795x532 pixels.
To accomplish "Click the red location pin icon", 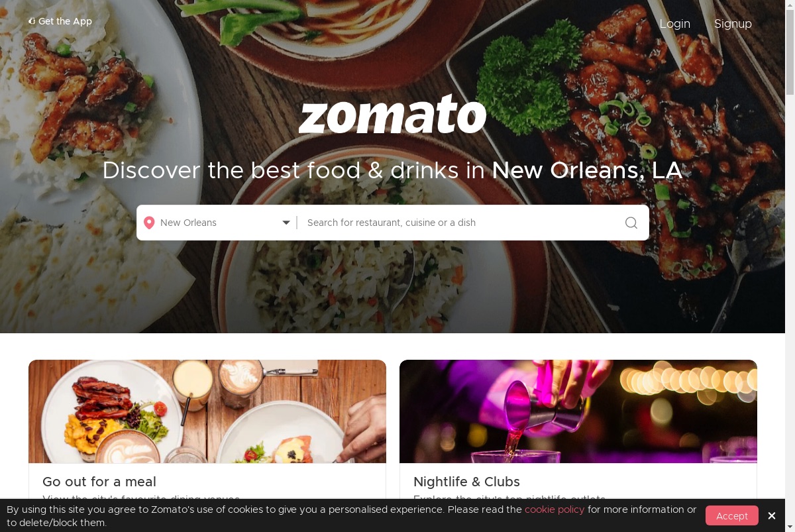I will coord(149,223).
